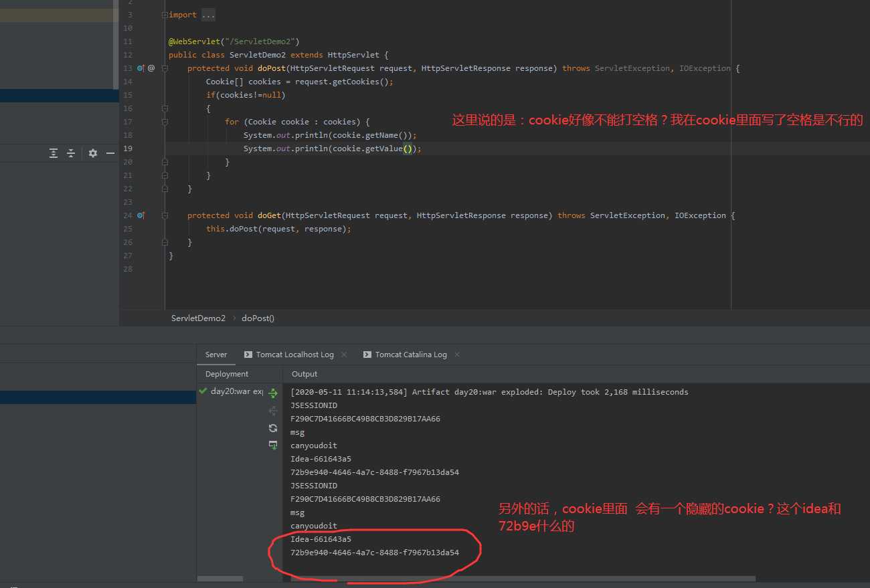Click the ServletDemo2 breadcrumb

tap(198, 318)
